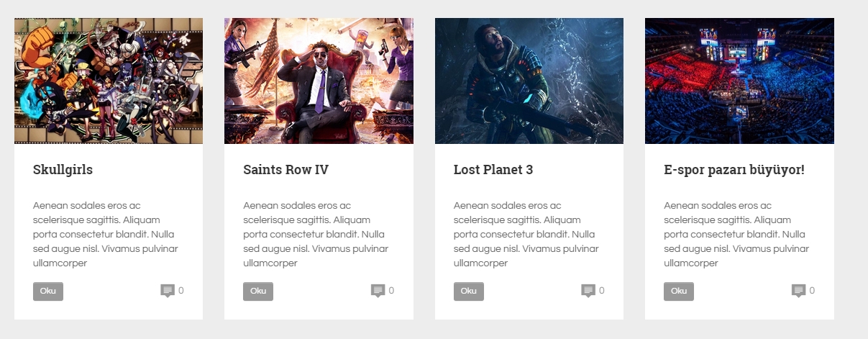Viewport: 868px width, 339px height.
Task: Click the comment icon on Lost Planet 3 card
Action: 588,291
